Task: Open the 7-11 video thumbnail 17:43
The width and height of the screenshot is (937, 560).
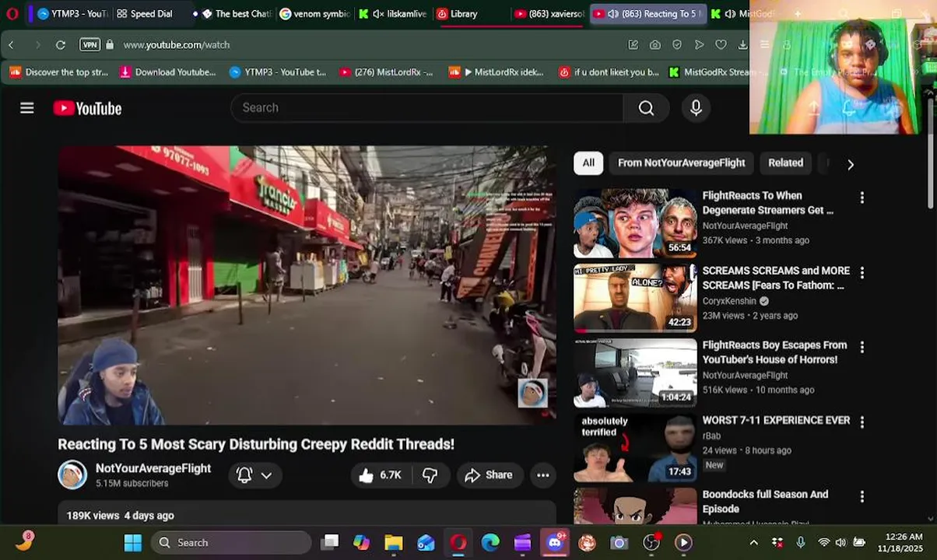Action: pos(635,448)
